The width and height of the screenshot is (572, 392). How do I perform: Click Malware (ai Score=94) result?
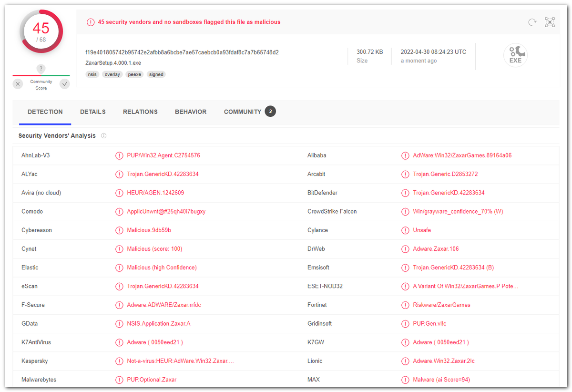coord(441,380)
